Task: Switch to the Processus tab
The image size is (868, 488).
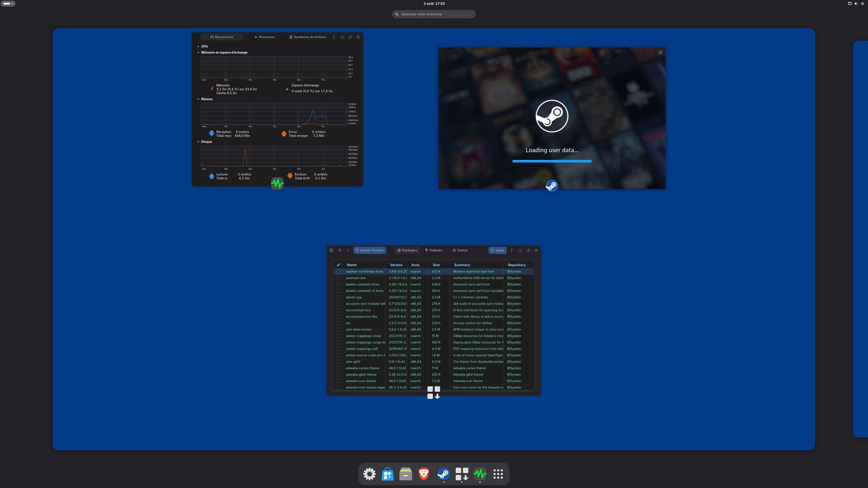Action: [265, 37]
